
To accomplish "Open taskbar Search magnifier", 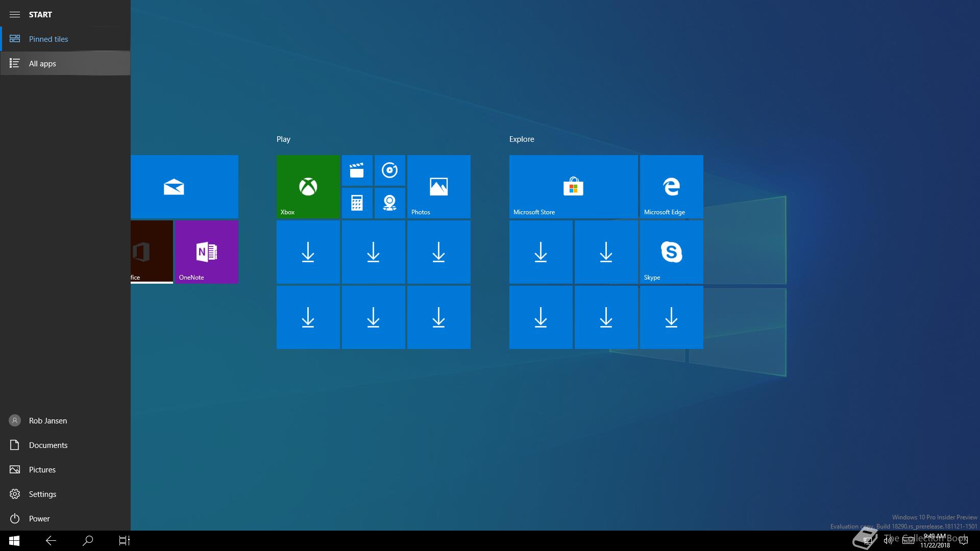I will [88, 541].
